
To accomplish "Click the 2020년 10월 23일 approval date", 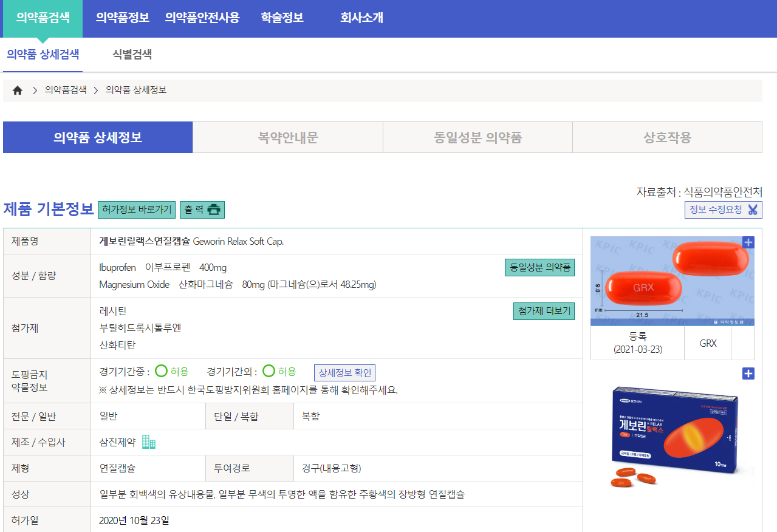I will (x=134, y=520).
